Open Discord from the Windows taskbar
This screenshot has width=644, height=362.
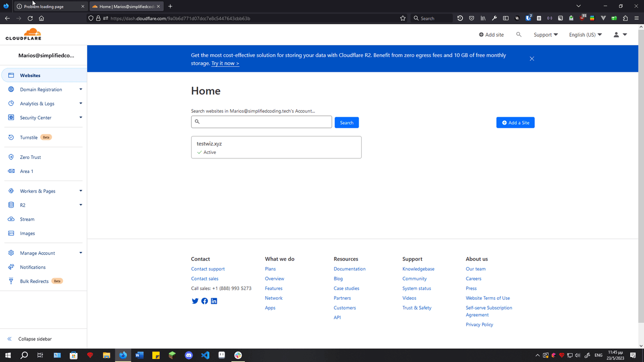coord(189,355)
